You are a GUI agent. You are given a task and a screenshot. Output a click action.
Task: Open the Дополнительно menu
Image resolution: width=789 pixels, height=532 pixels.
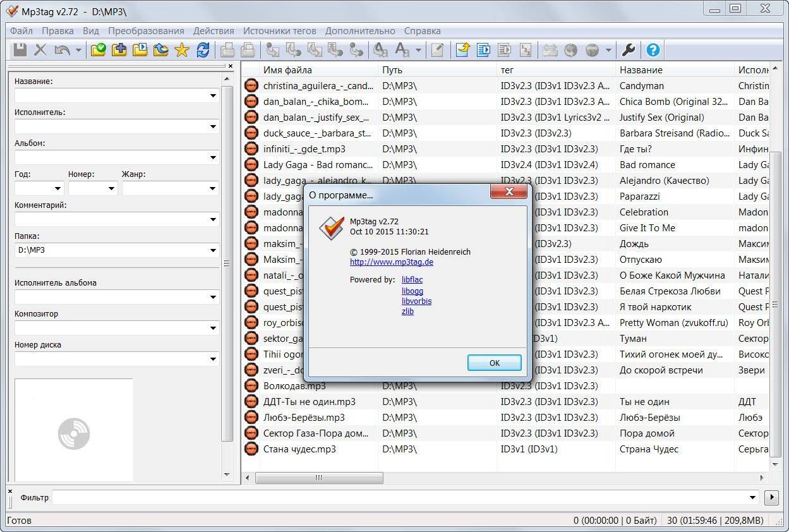pos(360,30)
